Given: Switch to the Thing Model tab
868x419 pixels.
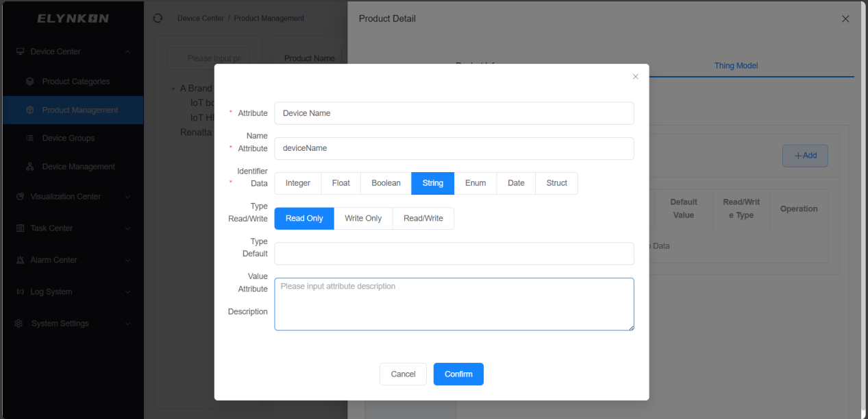Looking at the screenshot, I should pyautogui.click(x=736, y=66).
